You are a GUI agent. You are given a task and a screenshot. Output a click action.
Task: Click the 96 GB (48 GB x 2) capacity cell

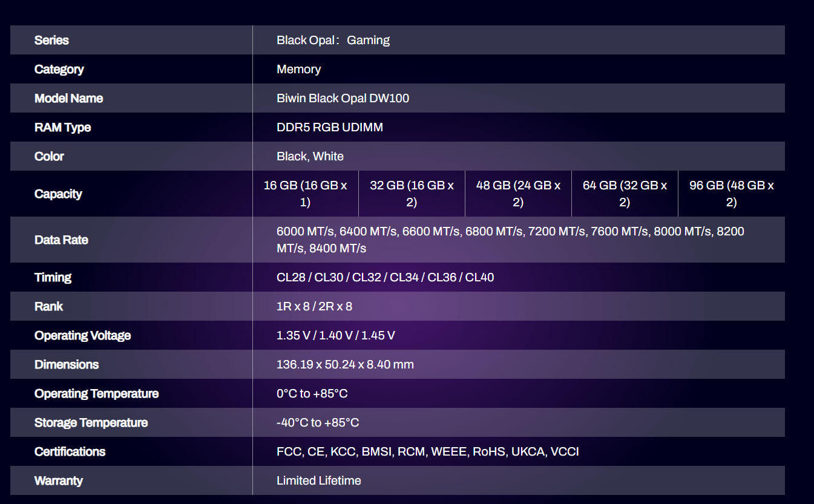coord(731,194)
